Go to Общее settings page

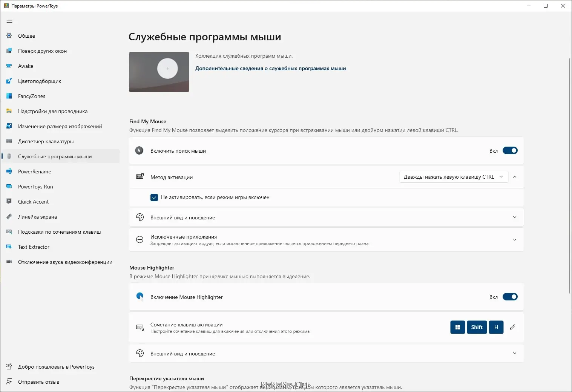(26, 36)
